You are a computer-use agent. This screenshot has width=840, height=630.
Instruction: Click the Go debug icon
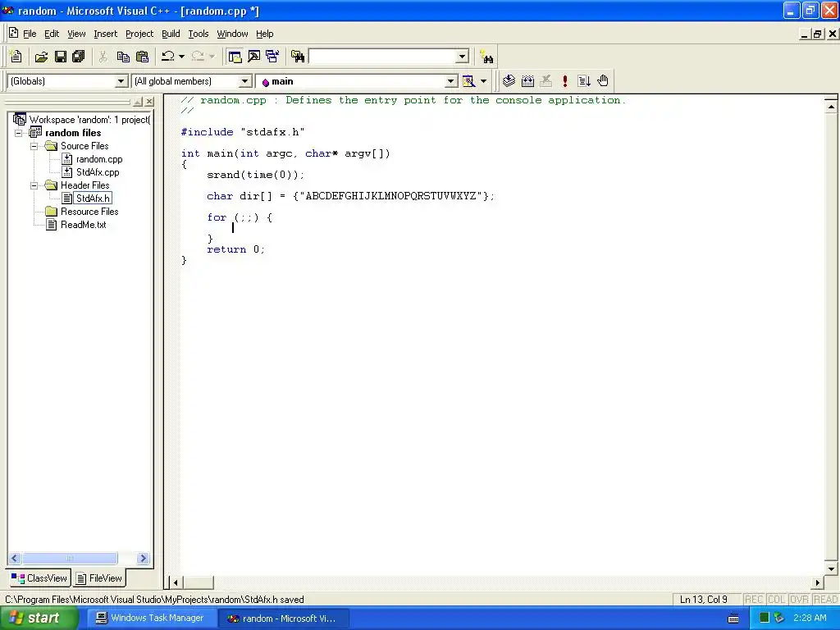tap(584, 81)
